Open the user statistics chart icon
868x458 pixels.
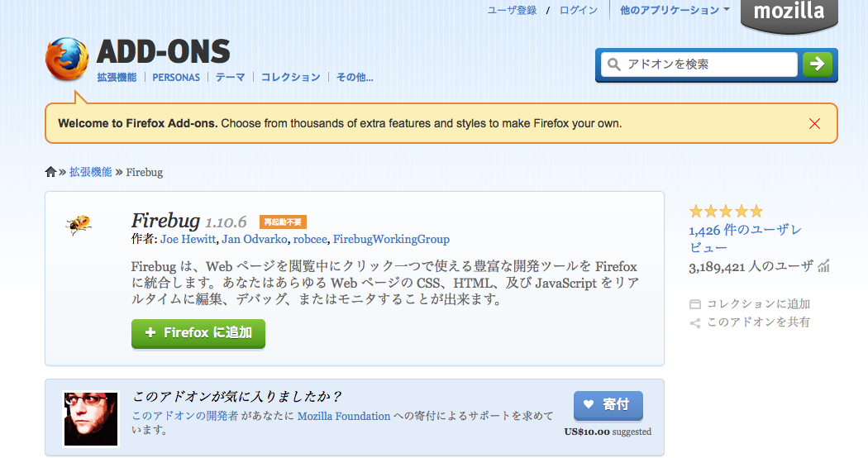point(823,266)
